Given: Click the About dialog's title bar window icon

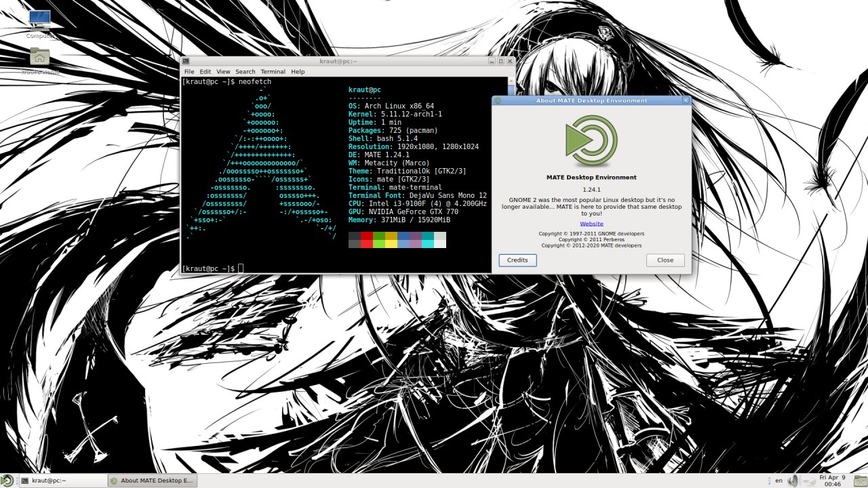Looking at the screenshot, I should pyautogui.click(x=498, y=100).
